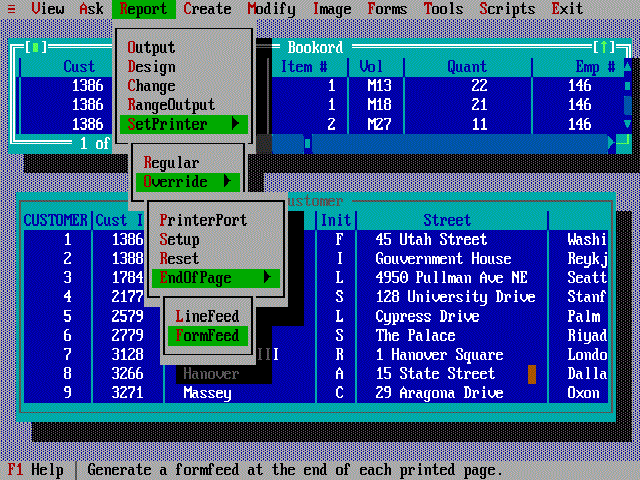Click the Bookord window maximize arrow
The width and height of the screenshot is (640, 480).
point(604,47)
